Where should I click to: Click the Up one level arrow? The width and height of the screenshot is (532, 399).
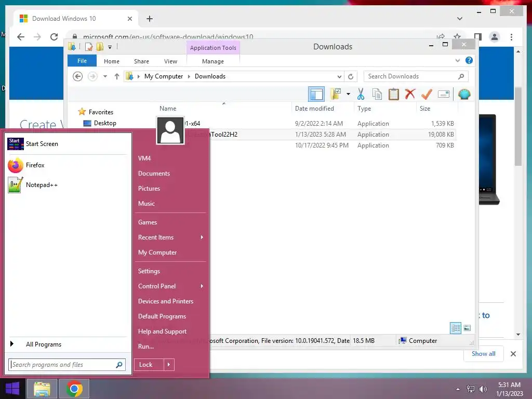point(117,76)
